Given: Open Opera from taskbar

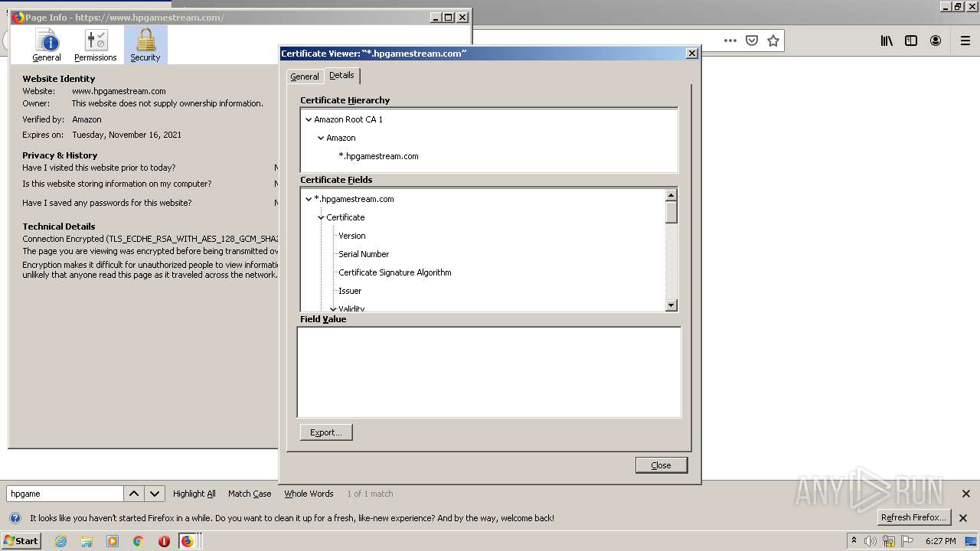Looking at the screenshot, I should click(164, 541).
